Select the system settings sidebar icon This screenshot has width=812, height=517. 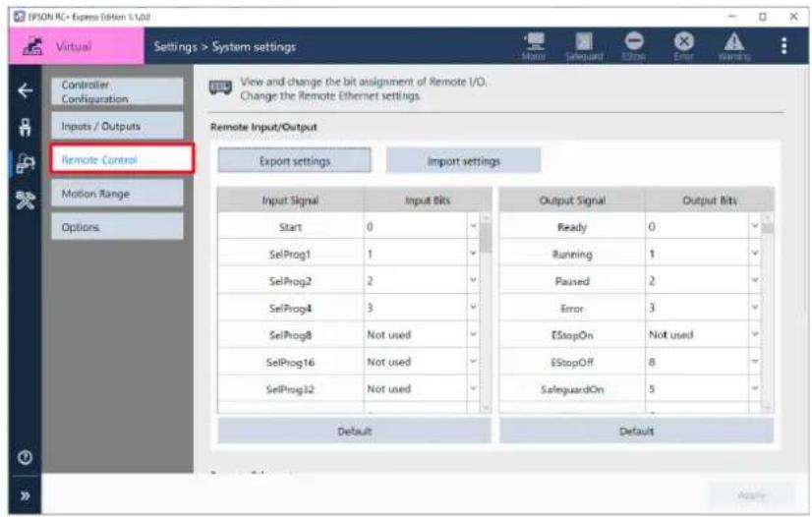pos(25,163)
